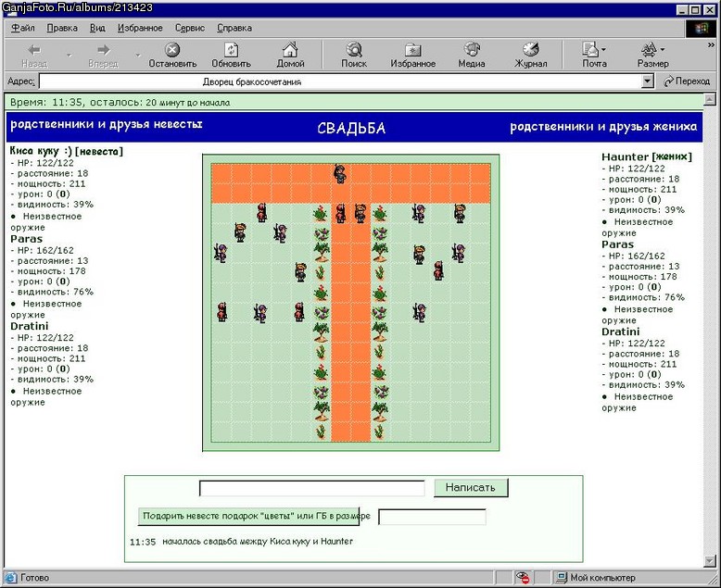The width and height of the screenshot is (721, 588).
Task: Refresh the page with the Обновить icon
Action: coord(231,49)
